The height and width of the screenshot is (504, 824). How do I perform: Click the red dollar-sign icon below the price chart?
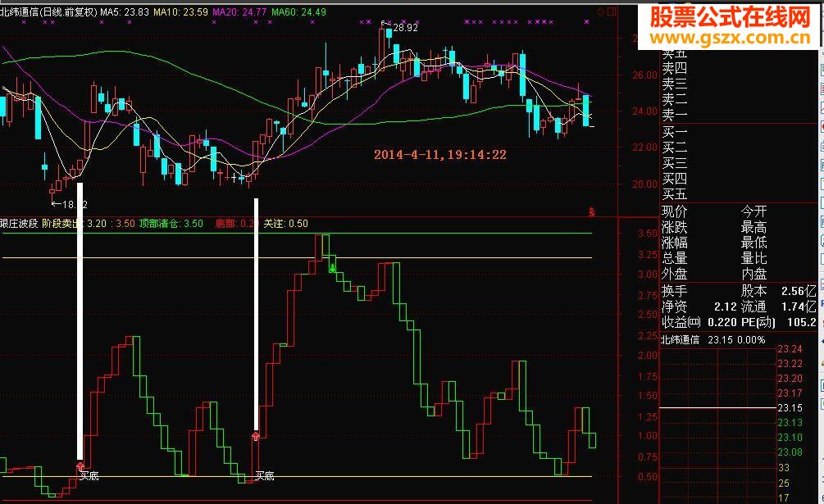[x=592, y=212]
